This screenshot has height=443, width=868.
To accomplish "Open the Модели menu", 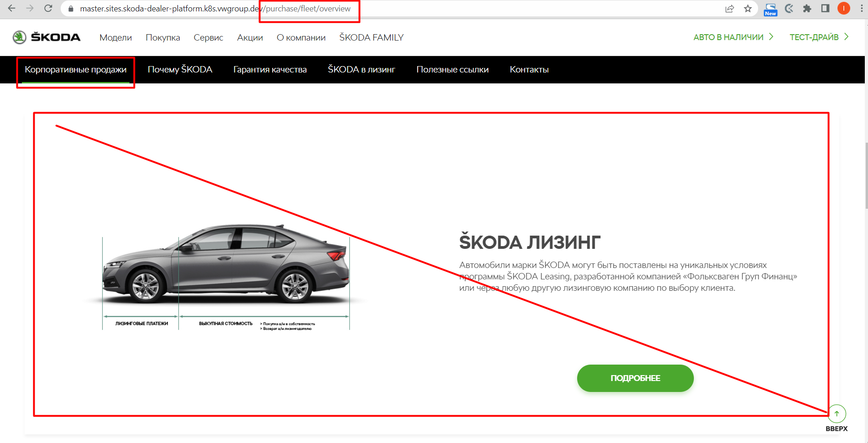I will click(116, 37).
